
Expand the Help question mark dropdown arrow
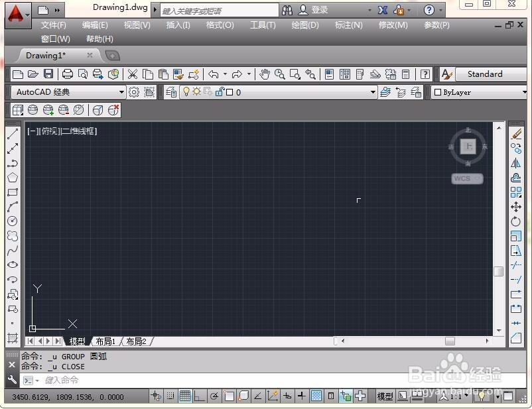click(440, 10)
